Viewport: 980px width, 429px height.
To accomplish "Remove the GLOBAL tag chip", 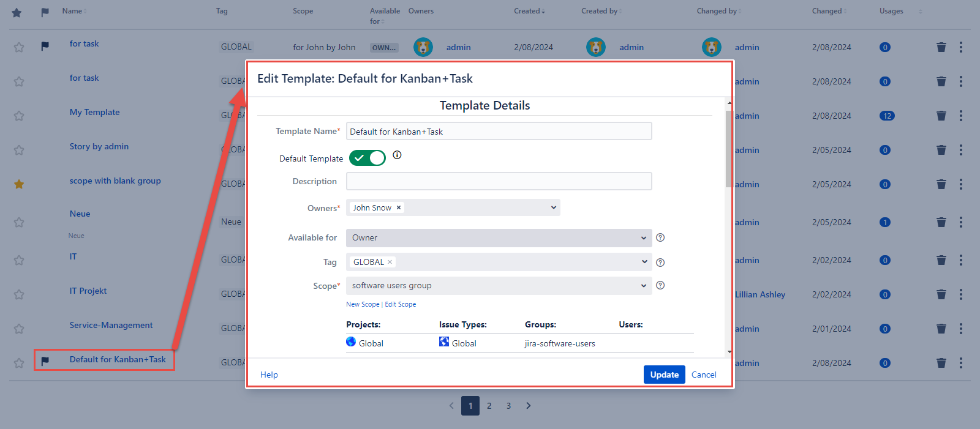I will coord(390,262).
